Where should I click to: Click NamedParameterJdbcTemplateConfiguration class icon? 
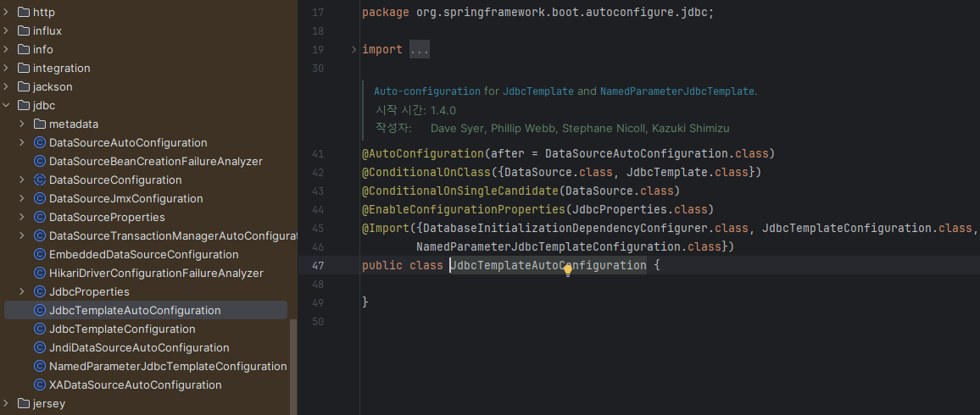[40, 367]
